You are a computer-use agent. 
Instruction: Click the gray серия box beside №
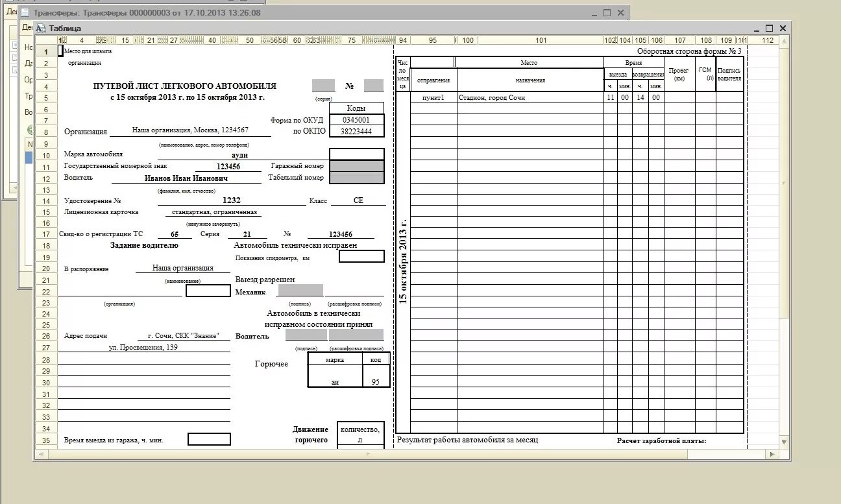point(323,85)
